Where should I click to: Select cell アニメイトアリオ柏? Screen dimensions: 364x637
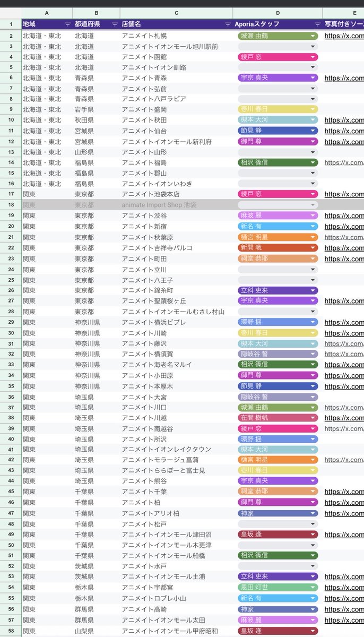176,513
